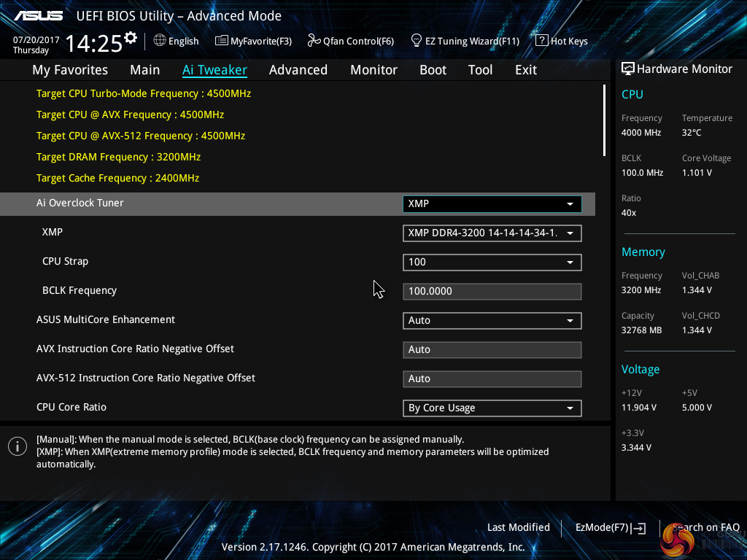Click Target CPU Turbo-Mode Frequency text

click(x=144, y=94)
